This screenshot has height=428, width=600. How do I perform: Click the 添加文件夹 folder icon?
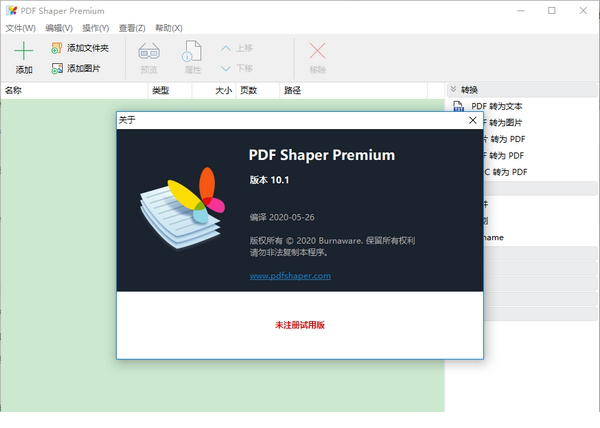coord(57,48)
